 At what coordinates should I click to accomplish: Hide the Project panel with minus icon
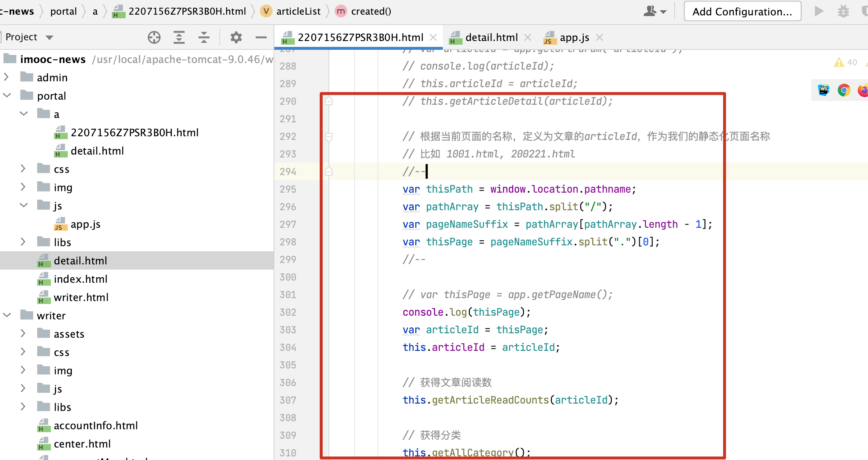click(x=261, y=37)
